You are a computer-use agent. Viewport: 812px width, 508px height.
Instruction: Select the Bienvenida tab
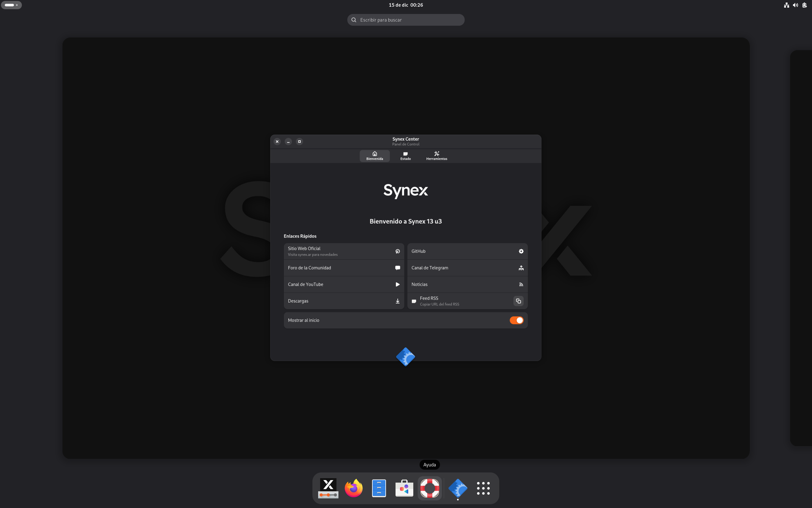375,156
